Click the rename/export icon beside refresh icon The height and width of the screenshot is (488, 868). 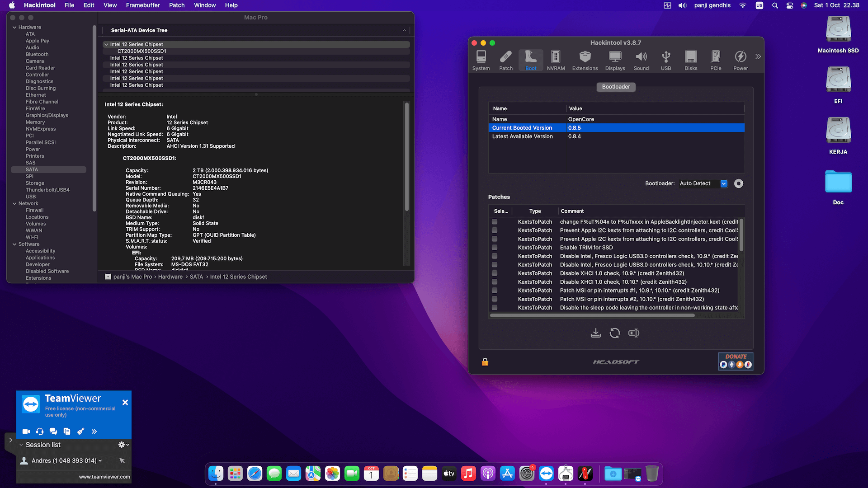[x=634, y=333]
